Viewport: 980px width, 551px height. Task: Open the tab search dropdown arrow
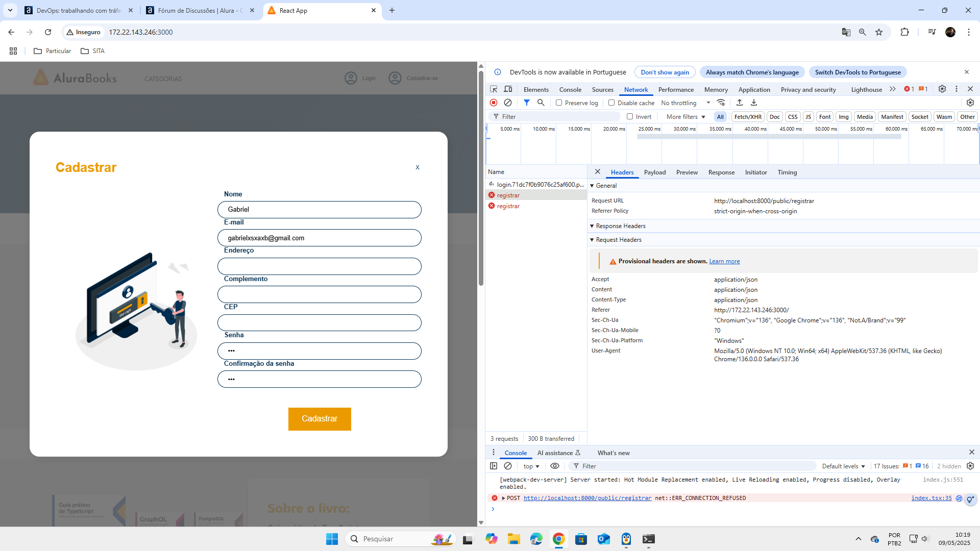coord(10,10)
